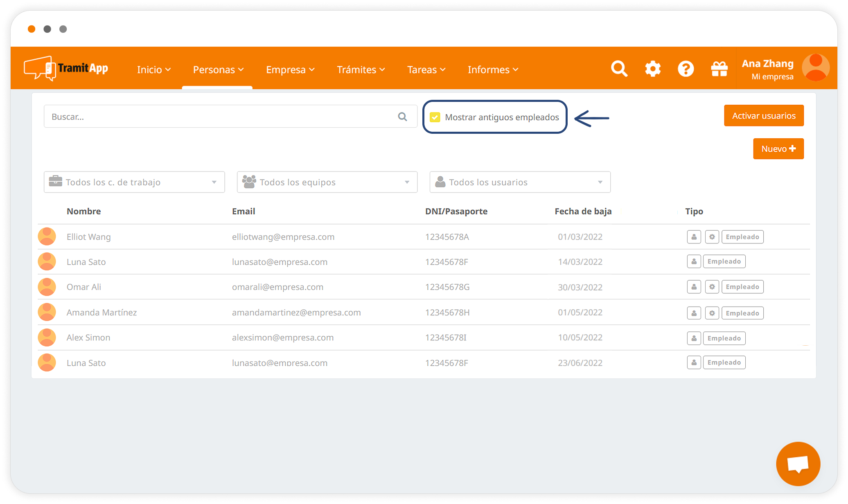Click the Activar usuarios button
This screenshot has height=504, width=848.
(x=764, y=116)
